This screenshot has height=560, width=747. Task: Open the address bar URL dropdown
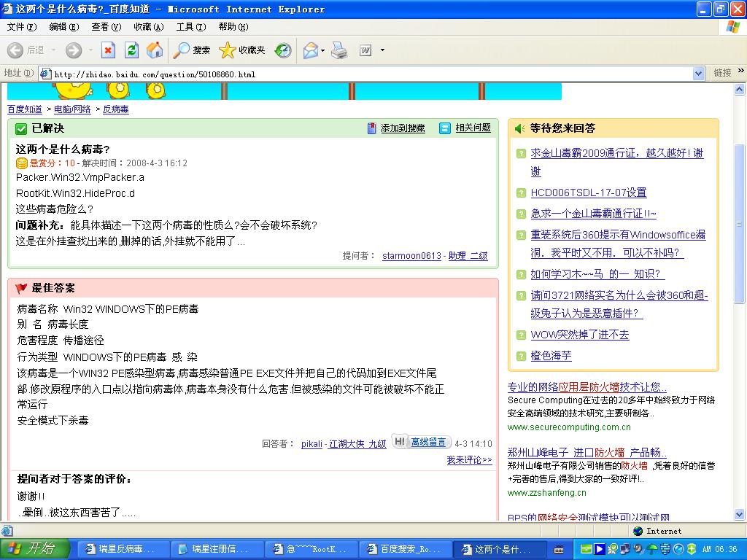coord(698,74)
